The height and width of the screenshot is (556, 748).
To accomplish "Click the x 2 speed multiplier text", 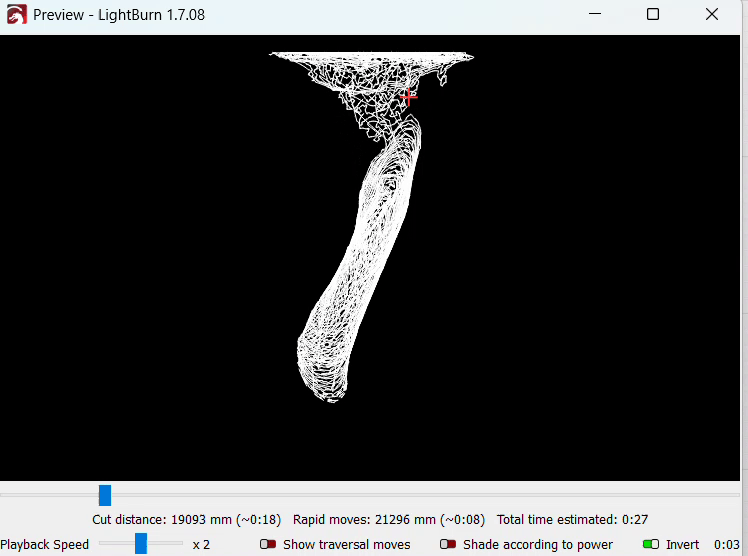I will coord(201,545).
